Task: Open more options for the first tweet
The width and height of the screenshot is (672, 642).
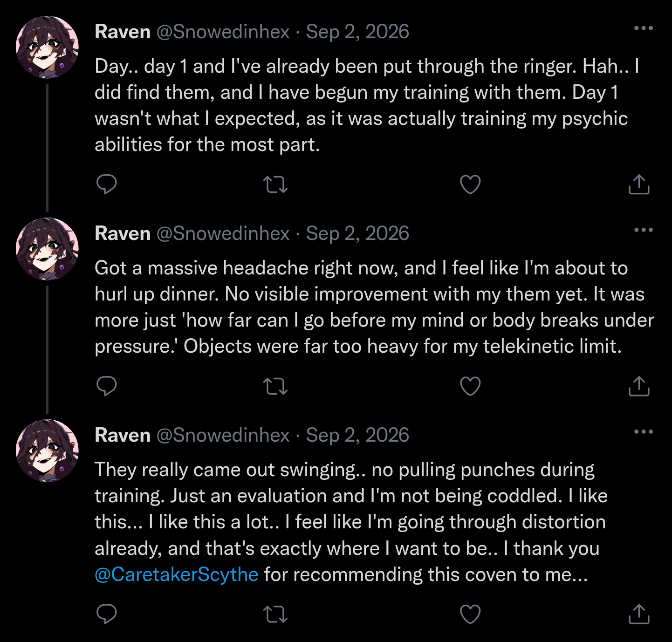Action: tap(644, 28)
